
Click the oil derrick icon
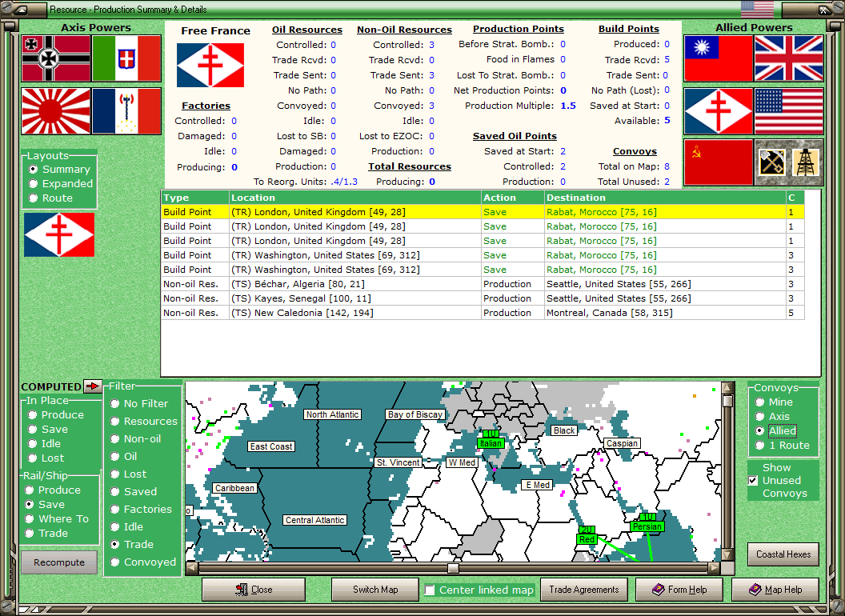tap(806, 162)
